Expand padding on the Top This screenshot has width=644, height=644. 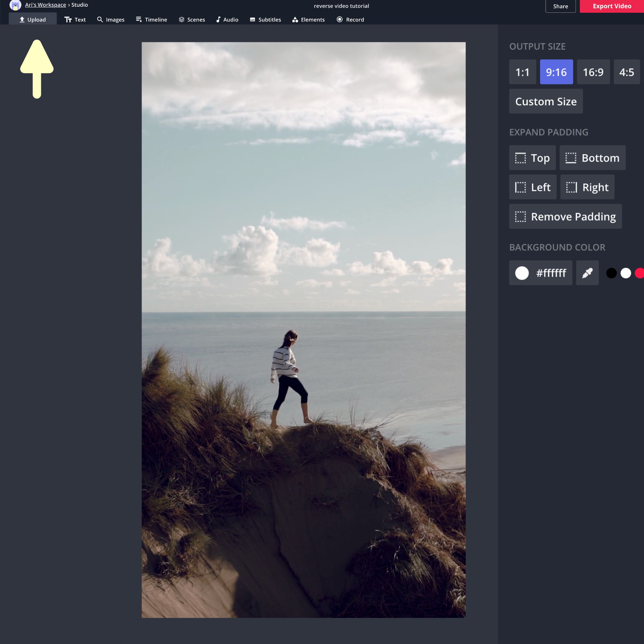532,158
